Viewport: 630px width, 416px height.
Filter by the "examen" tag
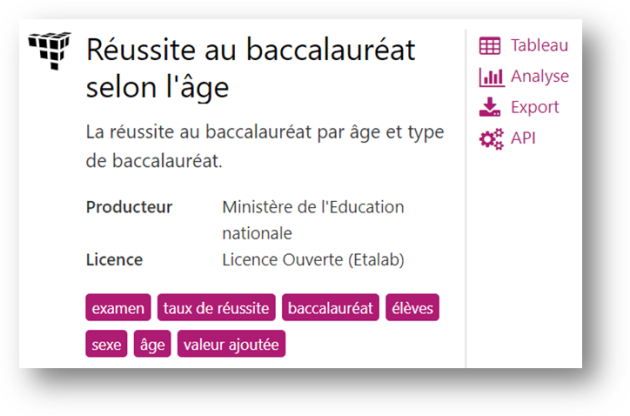click(x=118, y=309)
